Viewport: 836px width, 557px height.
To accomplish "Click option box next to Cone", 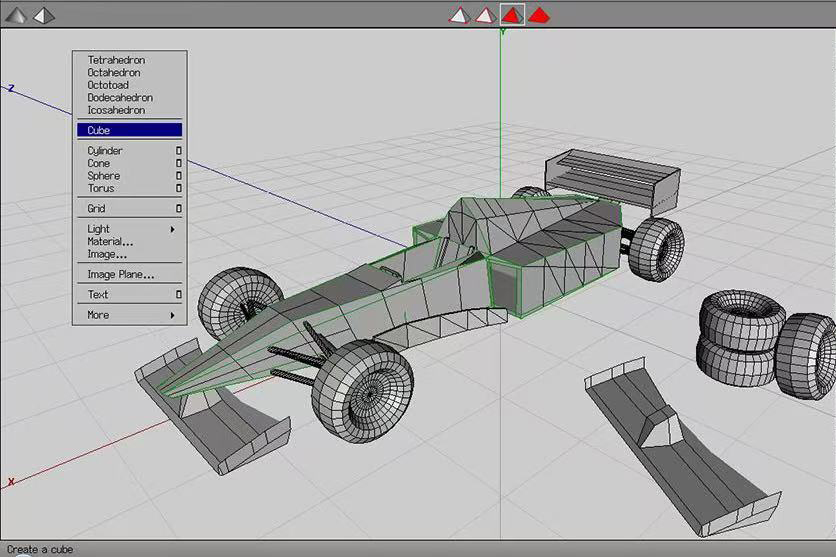I will click(179, 163).
